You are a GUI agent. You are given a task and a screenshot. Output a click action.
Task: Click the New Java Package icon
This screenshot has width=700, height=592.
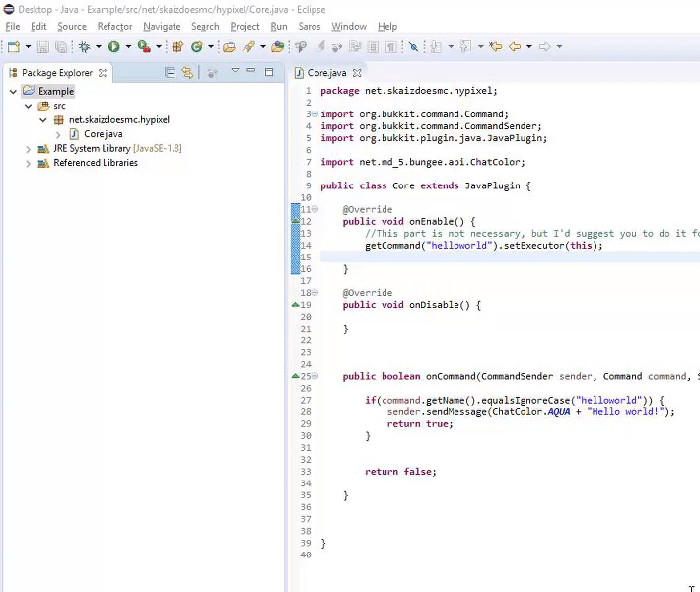click(x=177, y=47)
